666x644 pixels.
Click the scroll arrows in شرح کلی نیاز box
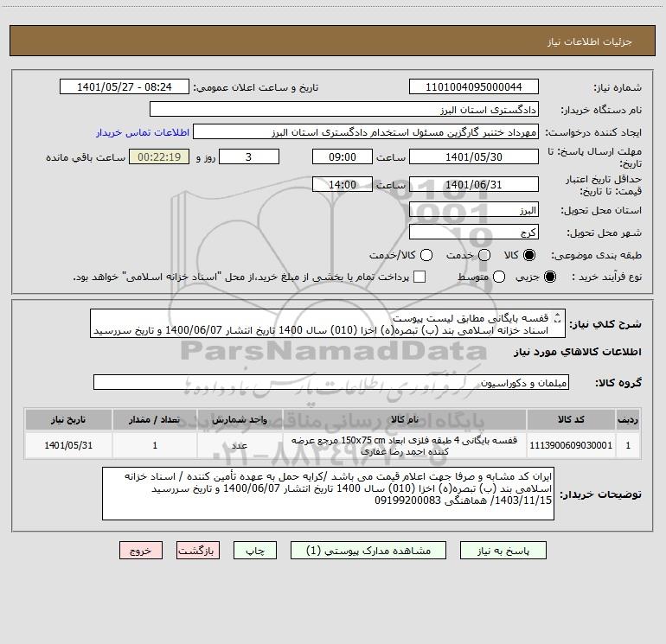click(x=558, y=317)
